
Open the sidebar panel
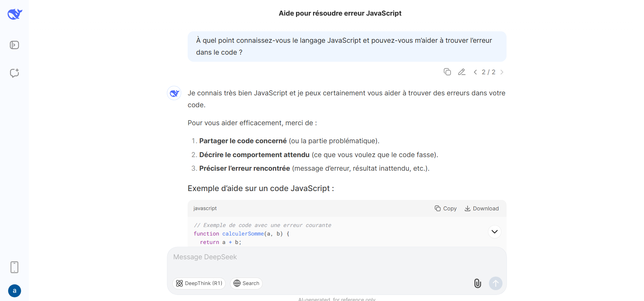[x=14, y=45]
